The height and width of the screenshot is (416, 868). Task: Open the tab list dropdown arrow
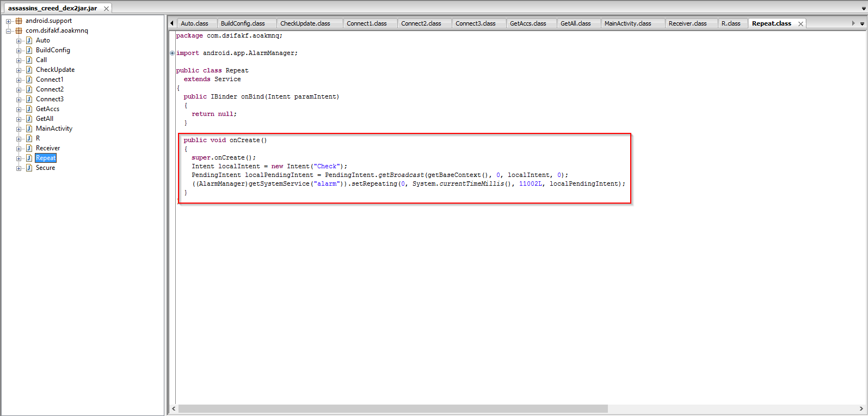tap(862, 23)
